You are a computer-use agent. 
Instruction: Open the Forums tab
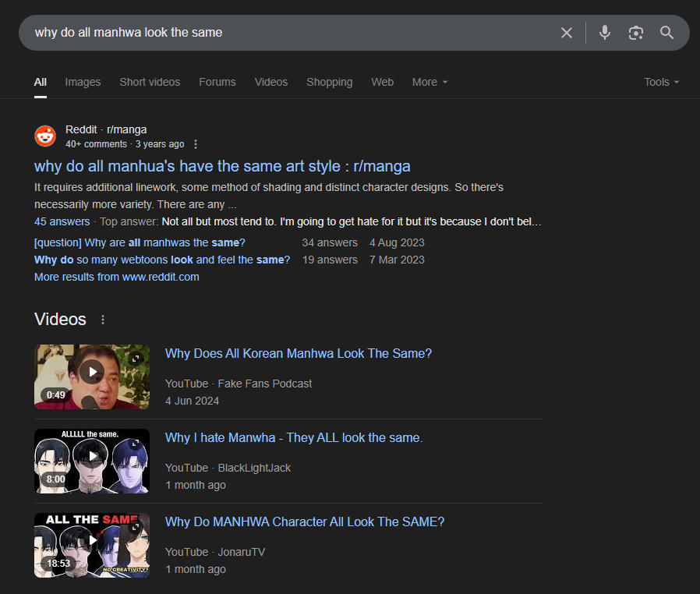(x=217, y=82)
